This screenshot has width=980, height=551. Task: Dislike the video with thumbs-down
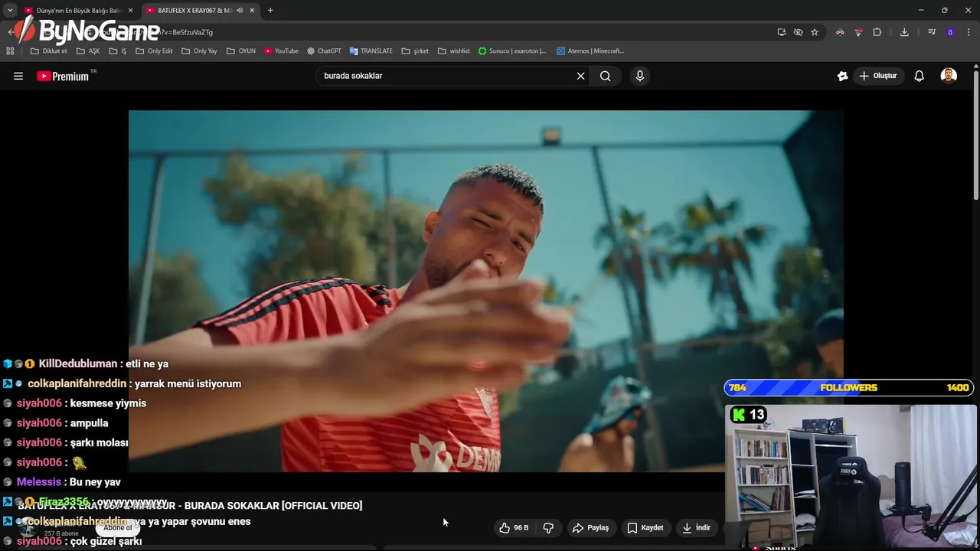click(548, 528)
